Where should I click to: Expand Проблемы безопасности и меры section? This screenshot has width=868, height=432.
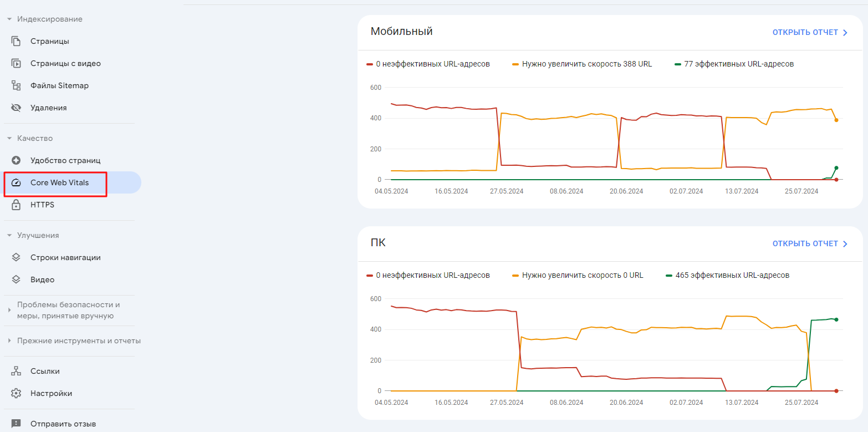tap(9, 310)
